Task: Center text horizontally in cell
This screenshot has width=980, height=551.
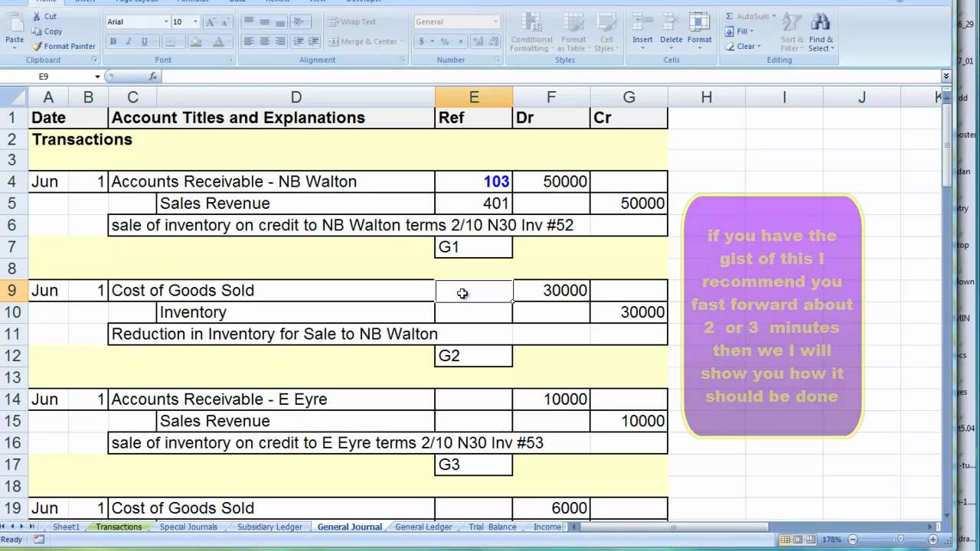Action: pyautogui.click(x=264, y=42)
